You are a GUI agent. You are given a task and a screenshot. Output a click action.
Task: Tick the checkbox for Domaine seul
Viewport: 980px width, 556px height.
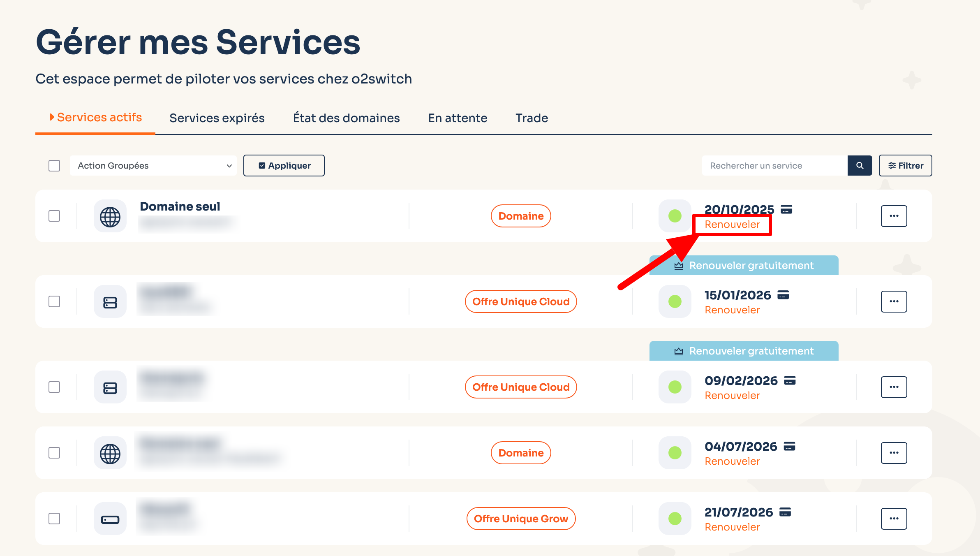[x=54, y=216]
